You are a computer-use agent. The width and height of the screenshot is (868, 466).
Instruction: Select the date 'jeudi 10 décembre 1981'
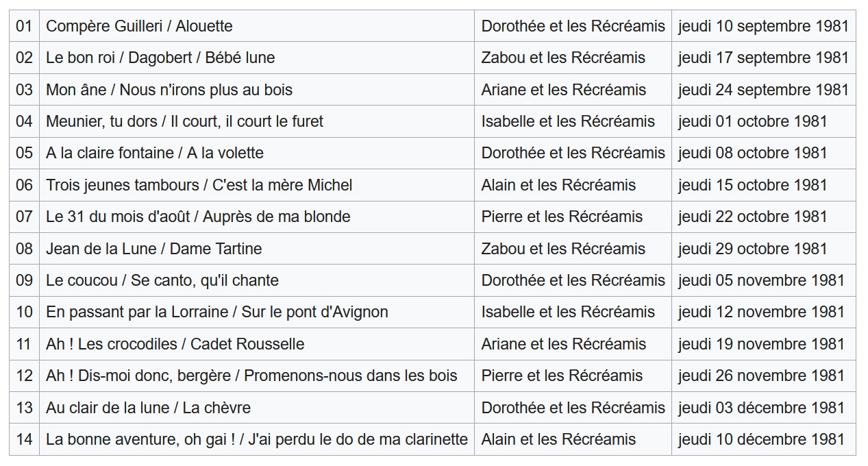click(x=761, y=439)
